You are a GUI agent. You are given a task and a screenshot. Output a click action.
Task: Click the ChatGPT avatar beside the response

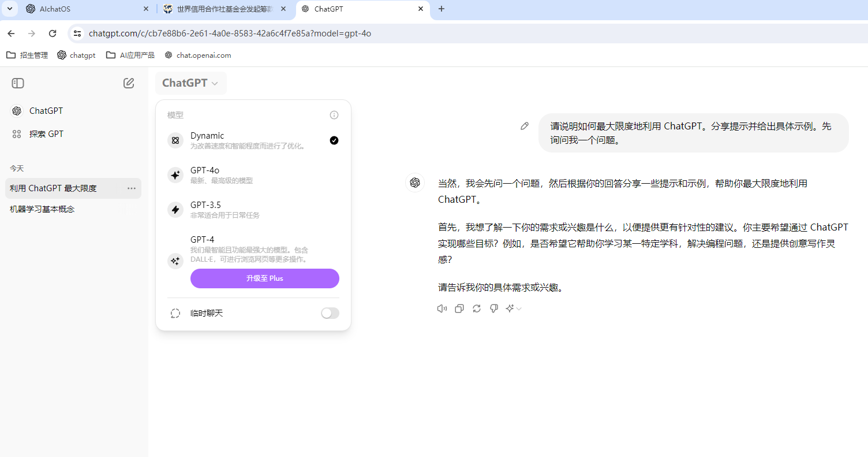[415, 183]
